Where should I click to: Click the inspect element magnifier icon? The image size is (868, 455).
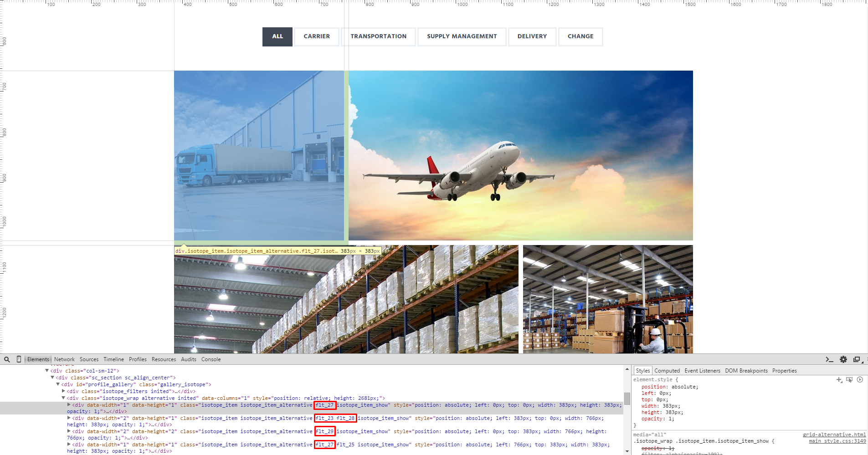pos(7,359)
